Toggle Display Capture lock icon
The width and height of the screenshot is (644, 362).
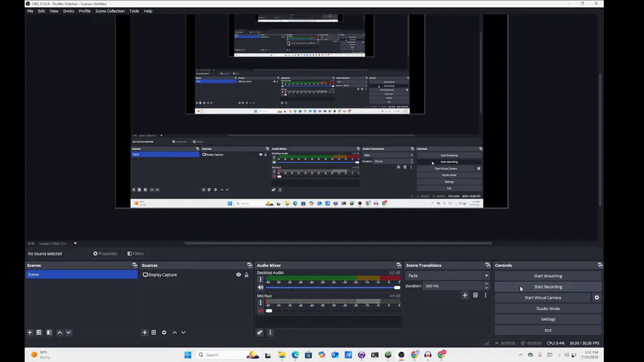pos(246,275)
